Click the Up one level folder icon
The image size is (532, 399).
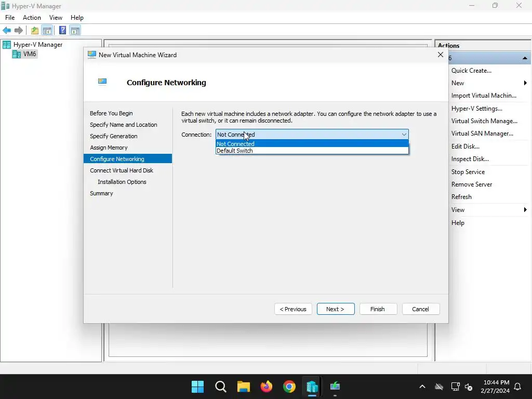35,31
